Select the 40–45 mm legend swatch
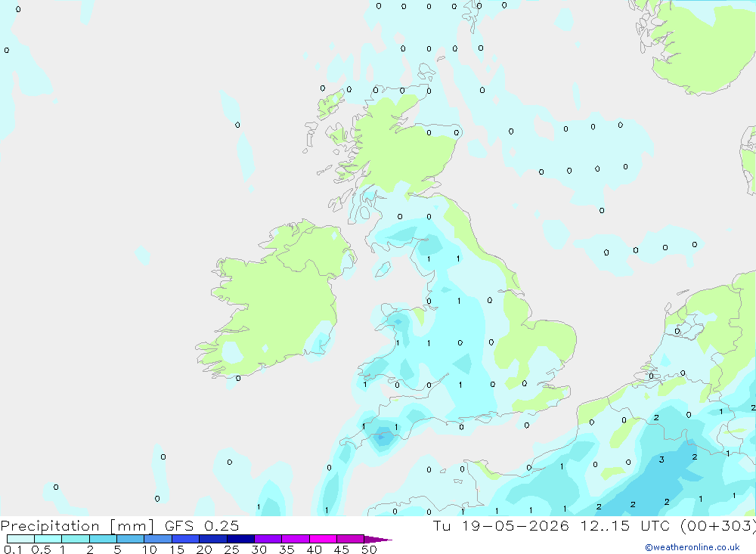The height and width of the screenshot is (554, 756). 323,539
